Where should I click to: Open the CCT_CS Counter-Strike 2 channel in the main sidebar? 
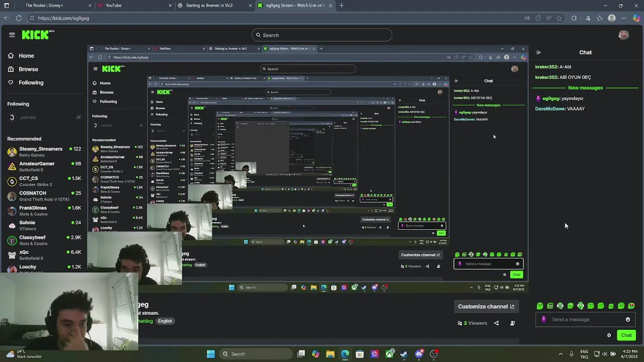click(44, 182)
